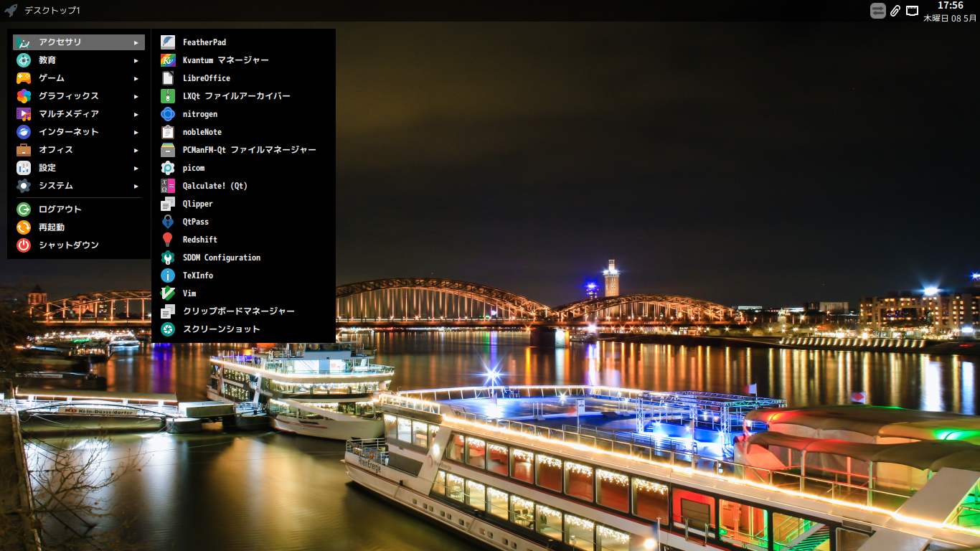This screenshot has height=551, width=980.
Task: Launch the picom compositor
Action: click(192, 167)
